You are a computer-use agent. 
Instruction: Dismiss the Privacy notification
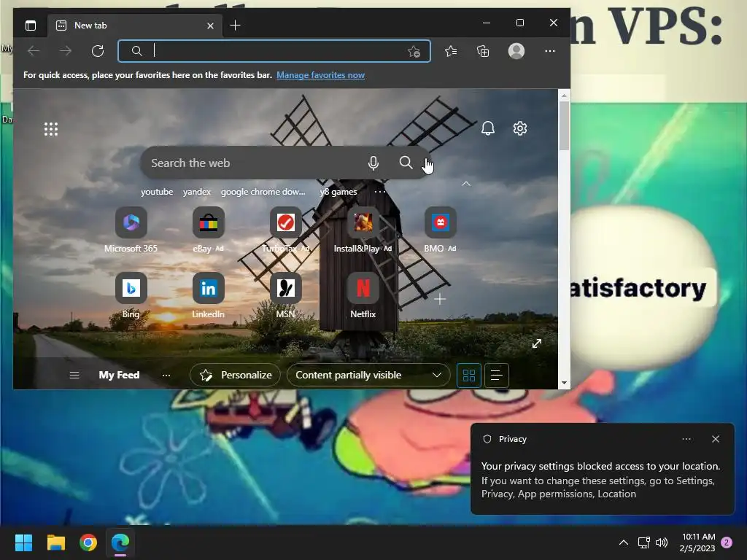tap(716, 439)
